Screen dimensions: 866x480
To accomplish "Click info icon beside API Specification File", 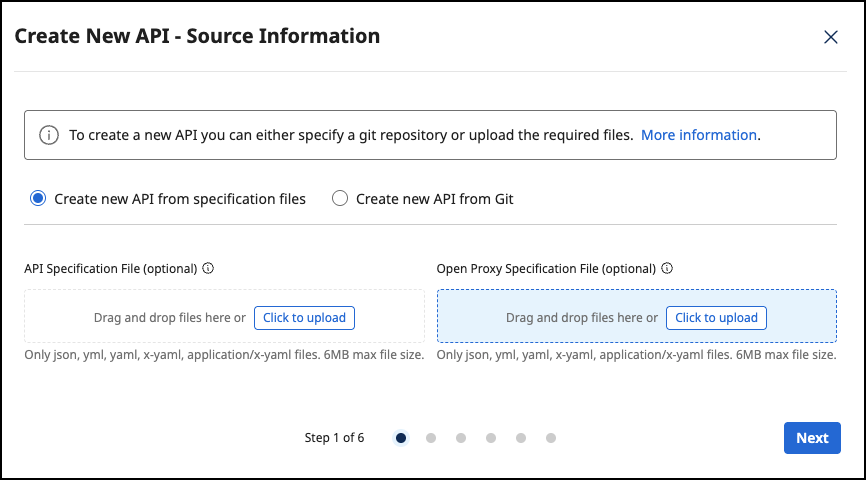I will point(209,269).
